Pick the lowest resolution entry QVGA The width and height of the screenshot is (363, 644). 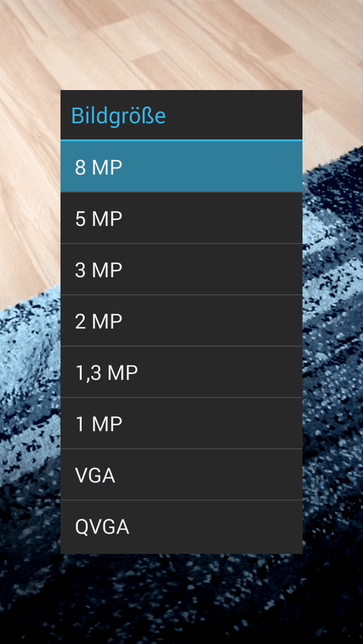click(x=181, y=527)
